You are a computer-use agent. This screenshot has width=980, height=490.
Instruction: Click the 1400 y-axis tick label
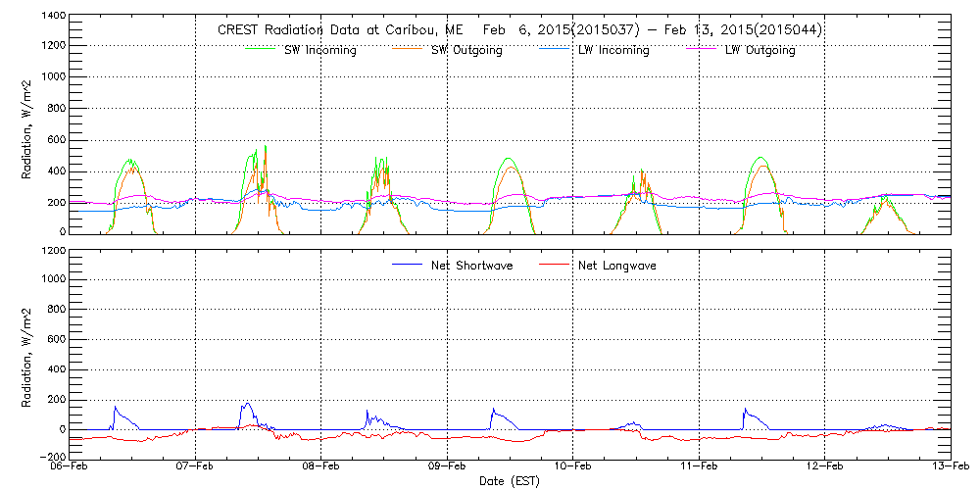[54, 17]
